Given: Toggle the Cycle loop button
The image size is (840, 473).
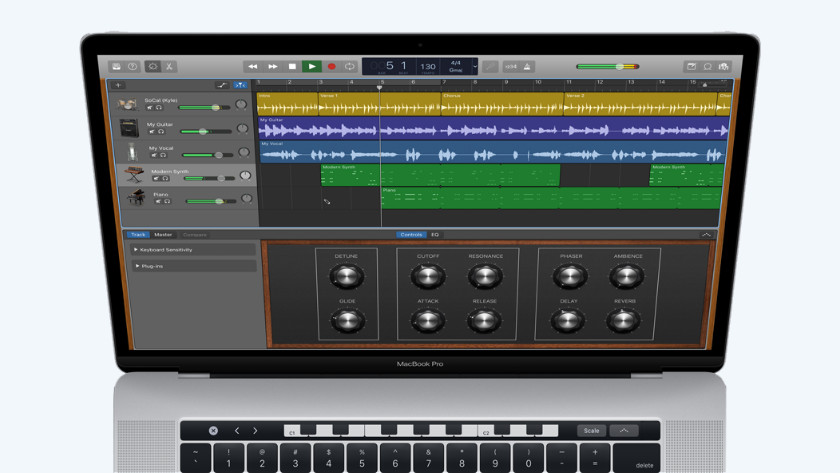Looking at the screenshot, I should tap(350, 67).
